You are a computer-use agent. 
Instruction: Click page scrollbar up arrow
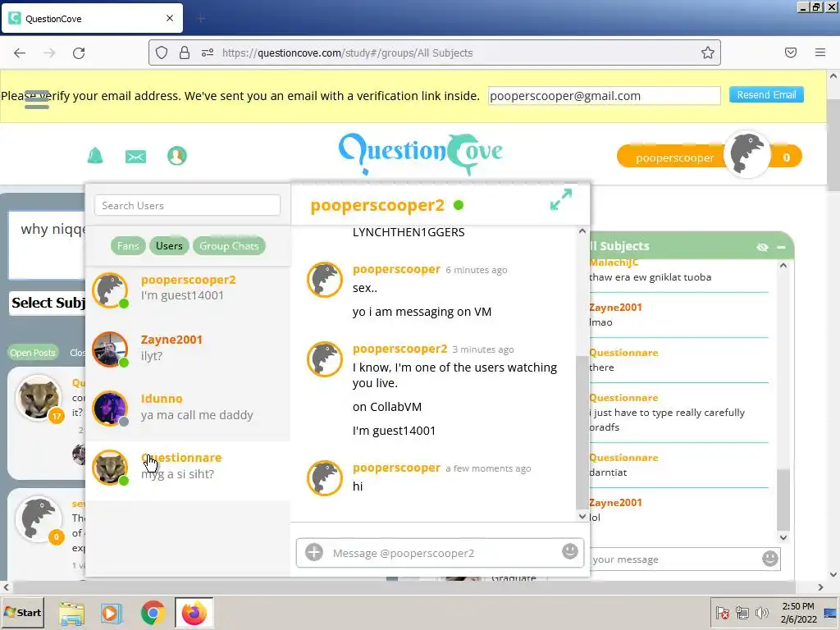point(833,76)
